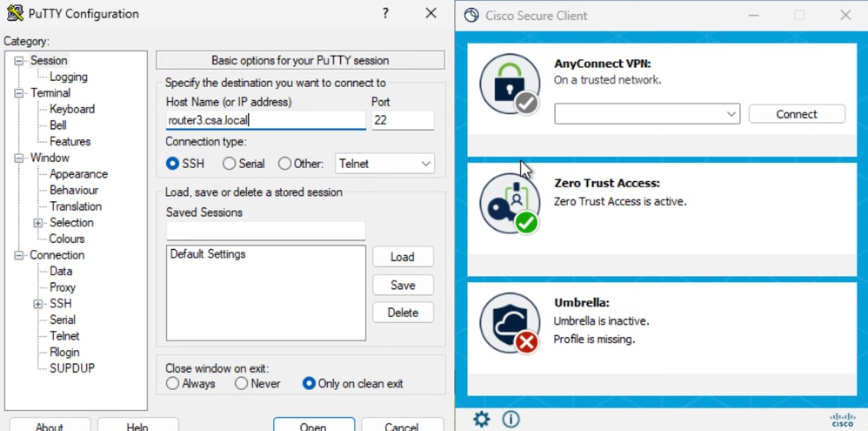Select Terminal in the category tree

[50, 92]
